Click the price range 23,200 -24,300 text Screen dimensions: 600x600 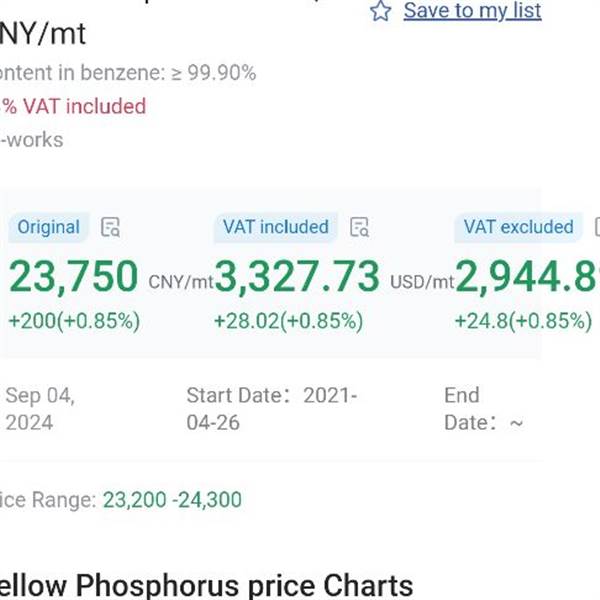click(171, 500)
